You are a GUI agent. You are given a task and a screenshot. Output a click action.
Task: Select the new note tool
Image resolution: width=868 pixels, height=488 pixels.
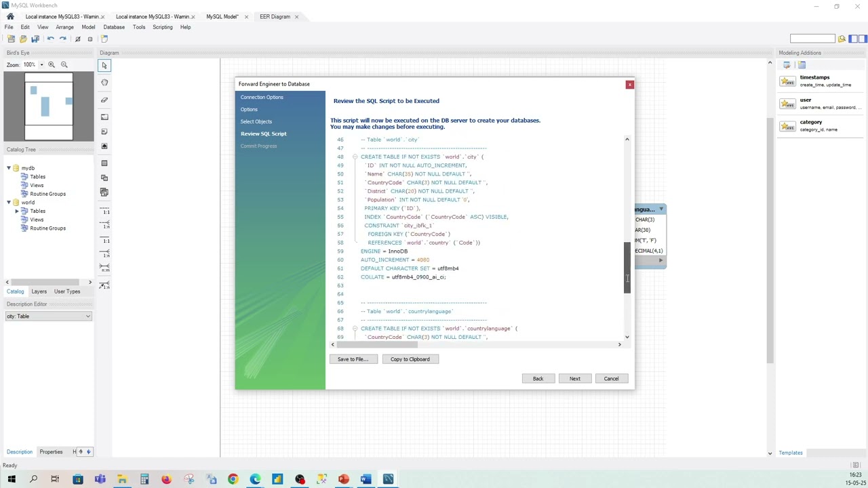[x=104, y=131]
